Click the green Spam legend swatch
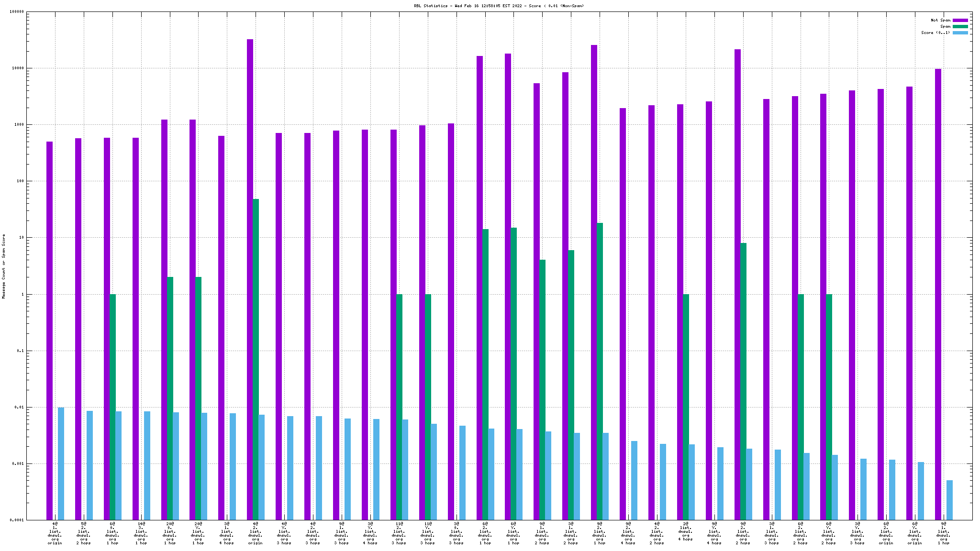 [x=960, y=26]
